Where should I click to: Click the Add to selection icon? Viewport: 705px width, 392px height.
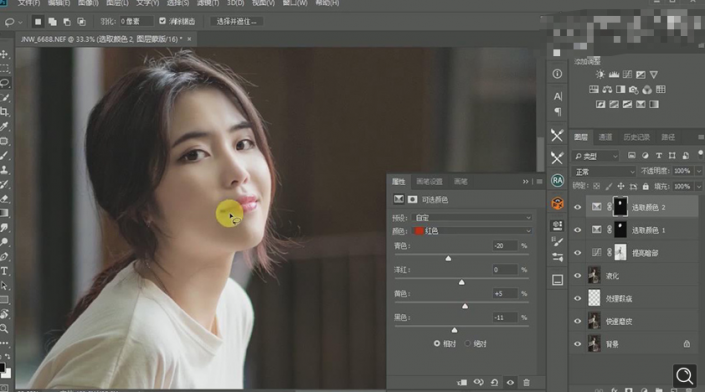(x=53, y=22)
